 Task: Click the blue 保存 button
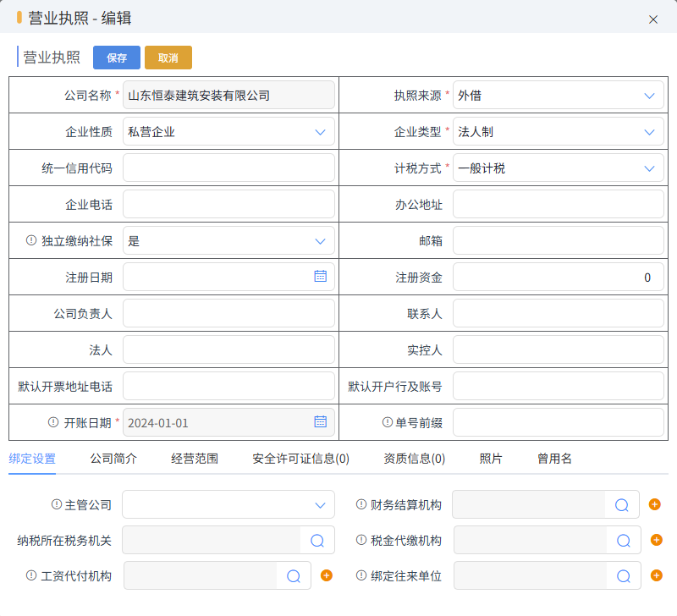tap(117, 58)
